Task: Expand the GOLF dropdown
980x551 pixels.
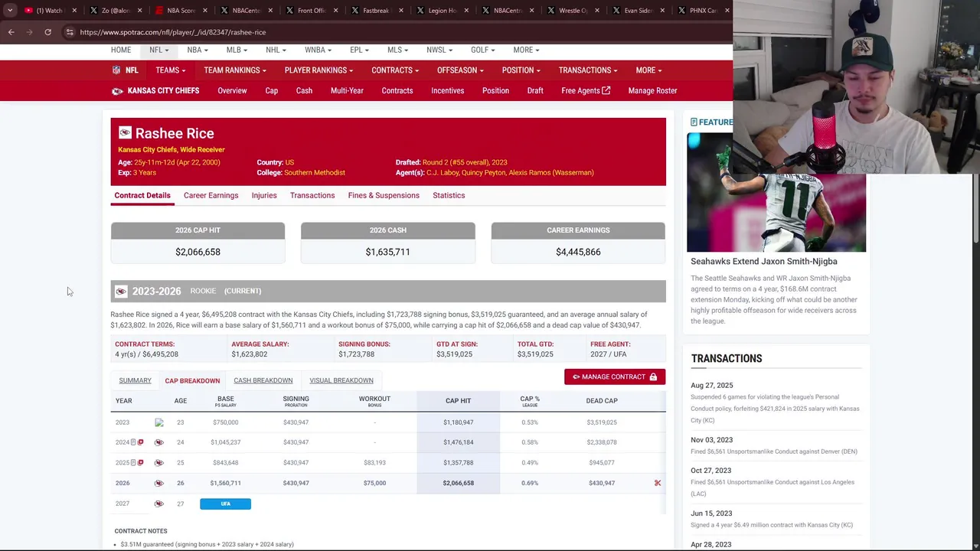Action: pos(482,50)
